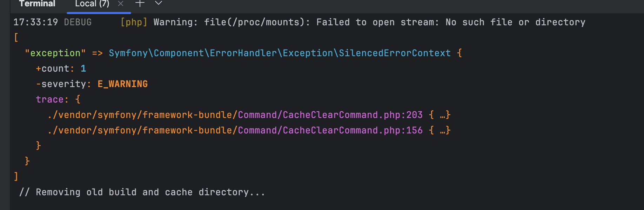Viewport: 644px width, 210px height.
Task: Click the Removing old build and cache line
Action: click(x=142, y=192)
